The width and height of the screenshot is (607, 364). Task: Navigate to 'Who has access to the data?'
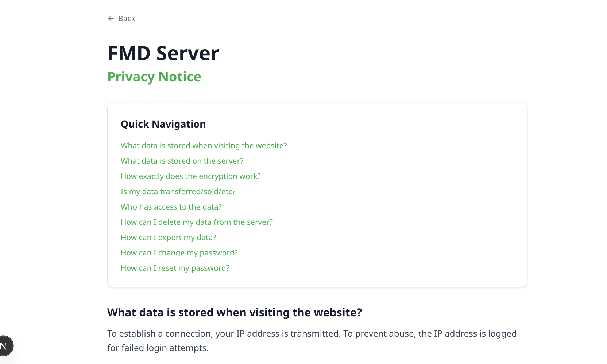point(171,207)
